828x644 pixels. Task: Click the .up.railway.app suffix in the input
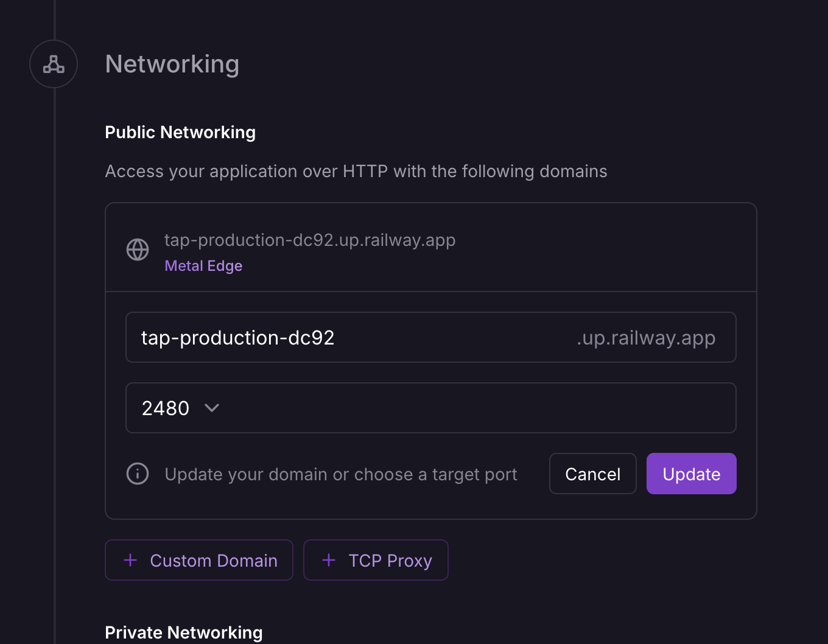(646, 338)
